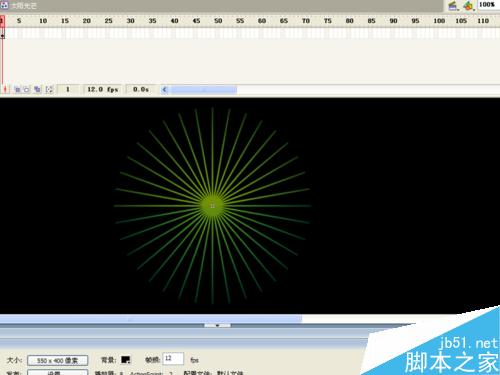
Task: Toggle the Onion Skin Outlines button
Action: click(27, 89)
